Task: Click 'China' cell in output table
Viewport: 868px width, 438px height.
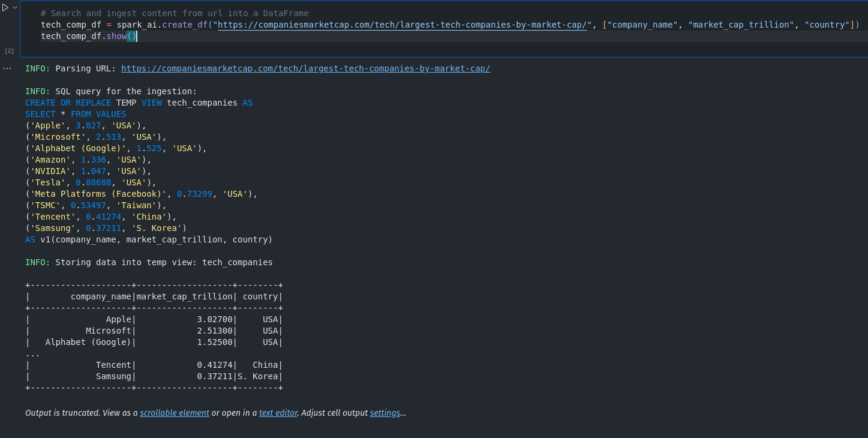Action: point(265,365)
